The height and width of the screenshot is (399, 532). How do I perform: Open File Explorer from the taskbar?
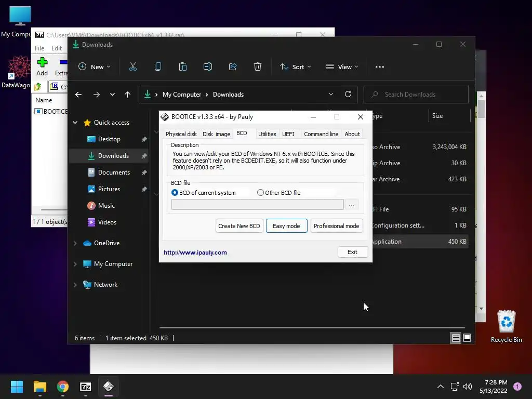39,387
